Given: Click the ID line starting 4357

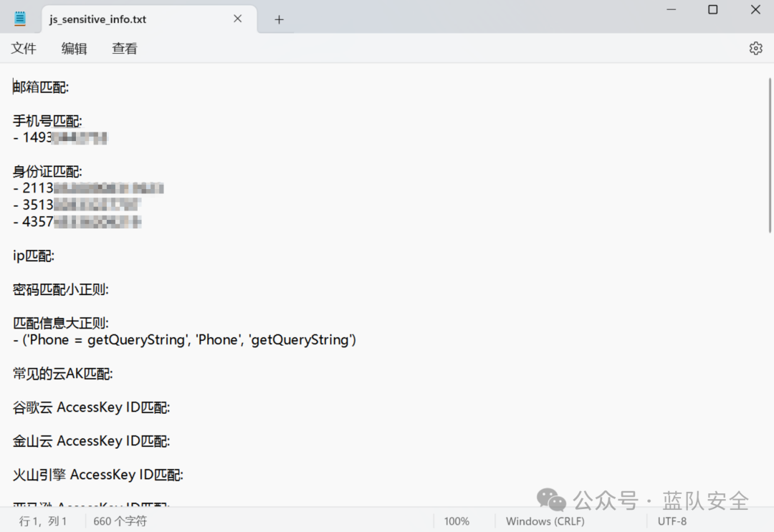Looking at the screenshot, I should tap(77, 222).
